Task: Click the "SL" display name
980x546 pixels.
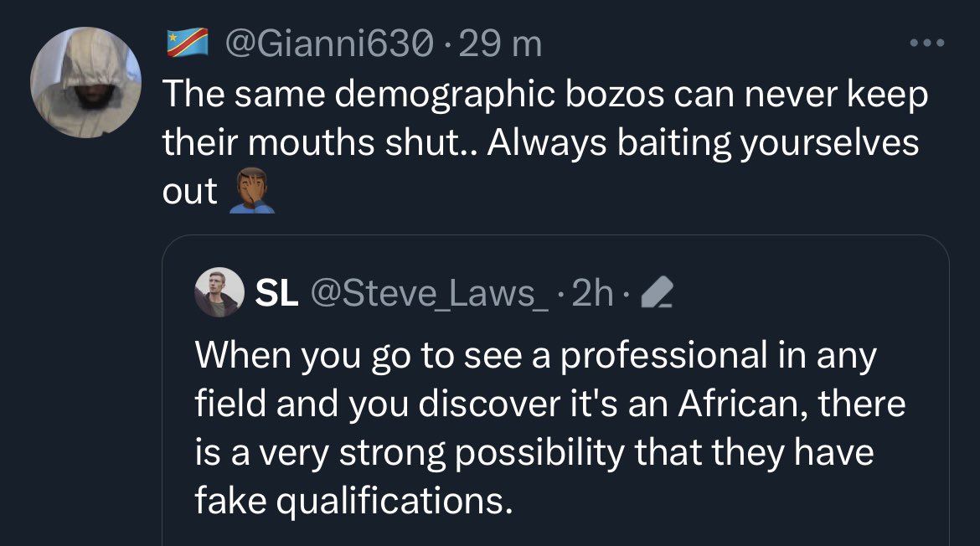Action: click(276, 293)
